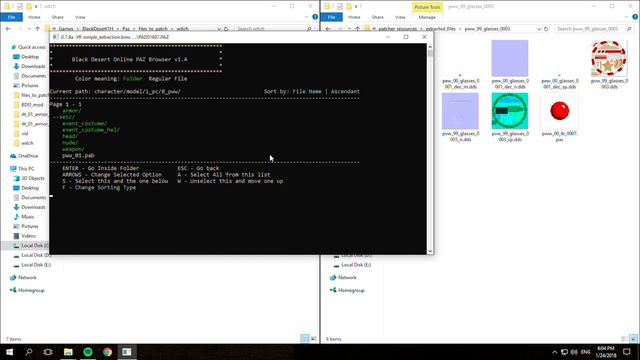Open Action Center notifications icon

coord(627,352)
